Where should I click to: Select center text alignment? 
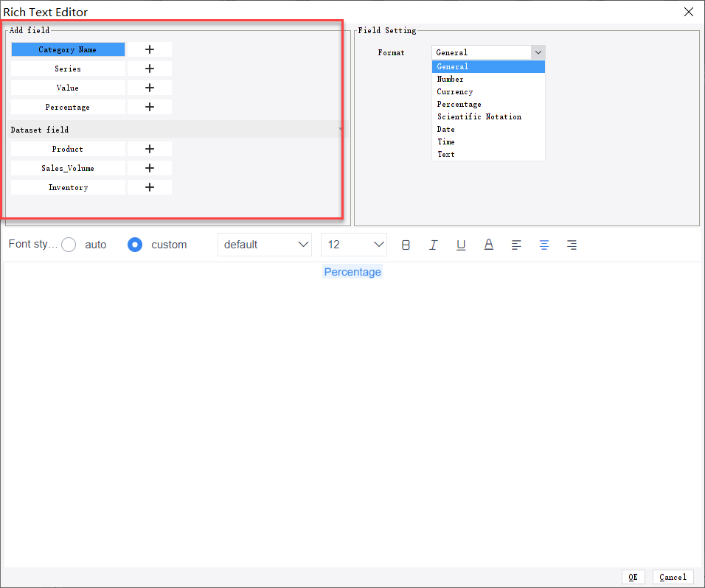[543, 245]
